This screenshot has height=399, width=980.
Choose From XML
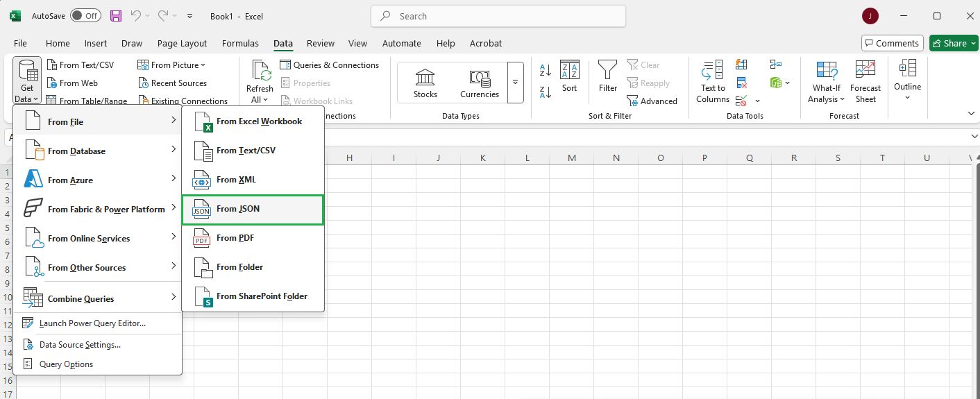253,180
